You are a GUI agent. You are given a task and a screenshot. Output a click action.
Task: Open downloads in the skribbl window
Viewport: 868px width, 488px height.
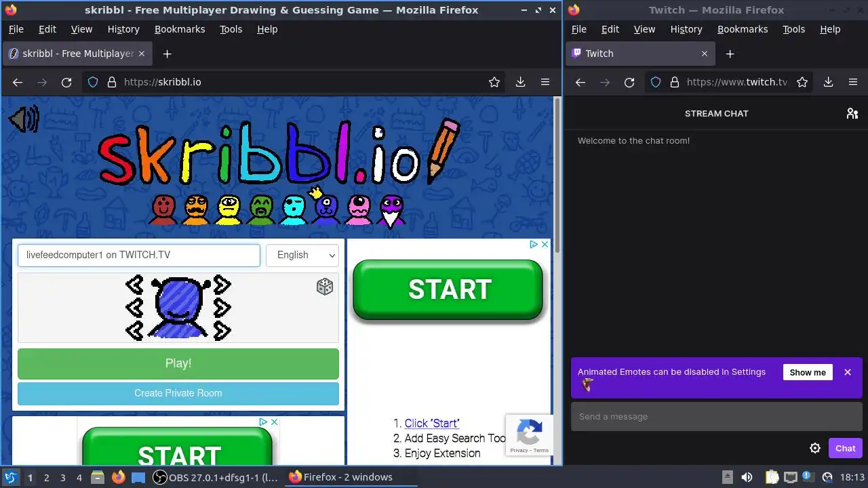pos(520,82)
